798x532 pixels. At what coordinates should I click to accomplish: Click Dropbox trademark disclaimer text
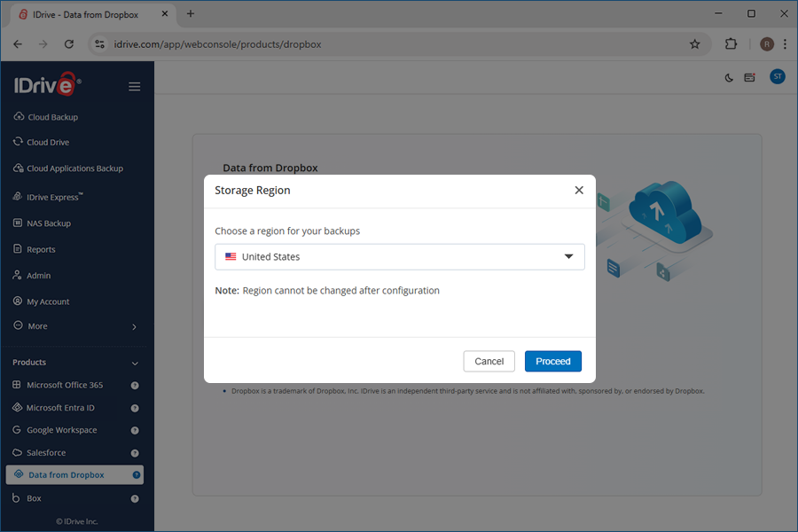point(467,391)
